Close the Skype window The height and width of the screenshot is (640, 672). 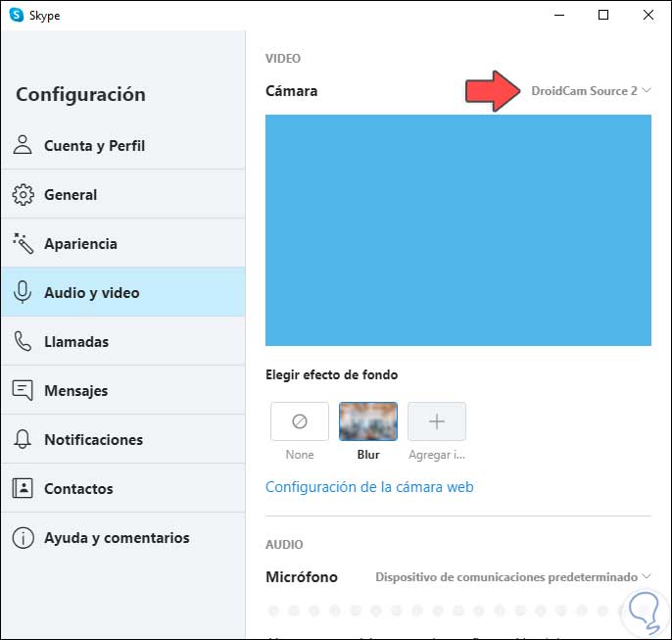pos(648,15)
